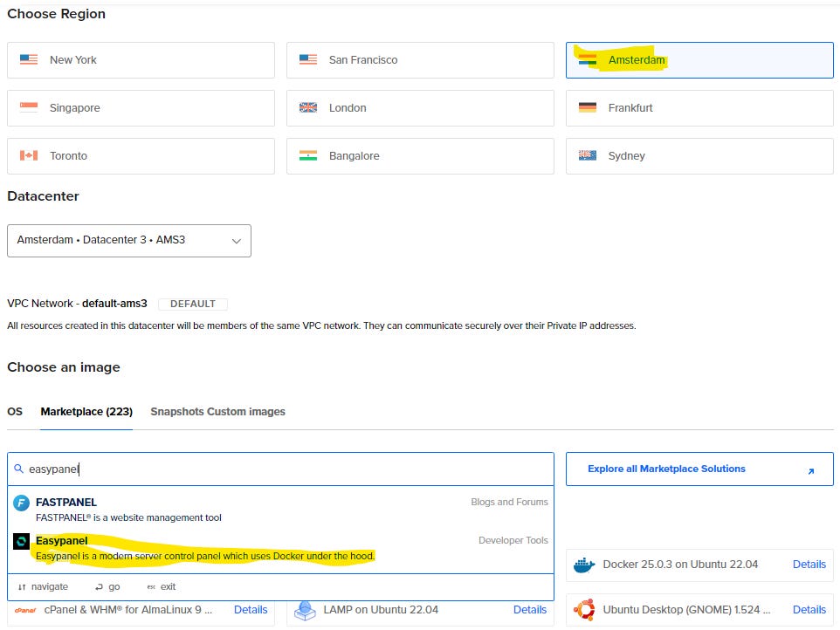Click the German flag beside Frankfurt
Image resolution: width=840 pixels, height=630 pixels.
[588, 107]
